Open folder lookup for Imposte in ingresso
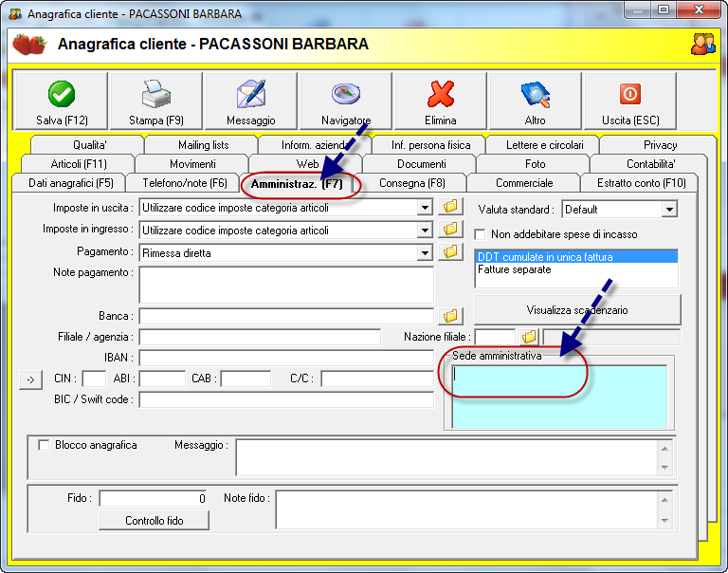The image size is (728, 573). pos(450,230)
